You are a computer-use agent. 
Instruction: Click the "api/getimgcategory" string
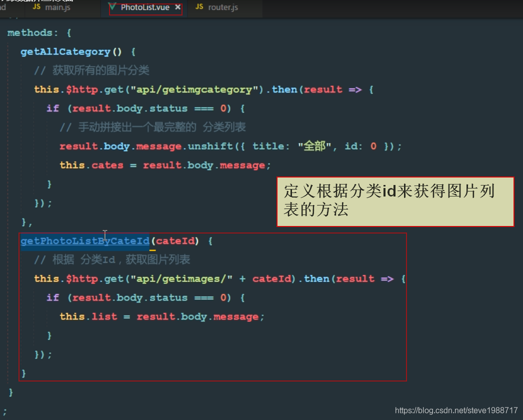(x=194, y=89)
